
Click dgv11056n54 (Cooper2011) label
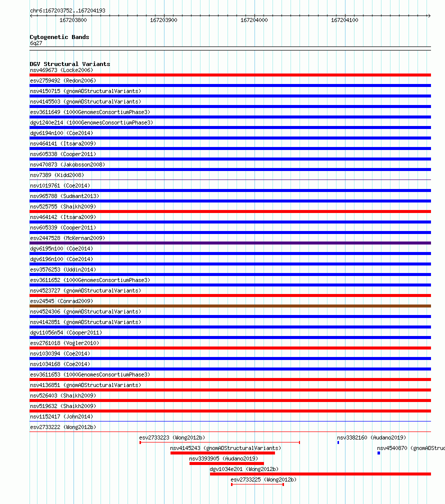[66, 332]
